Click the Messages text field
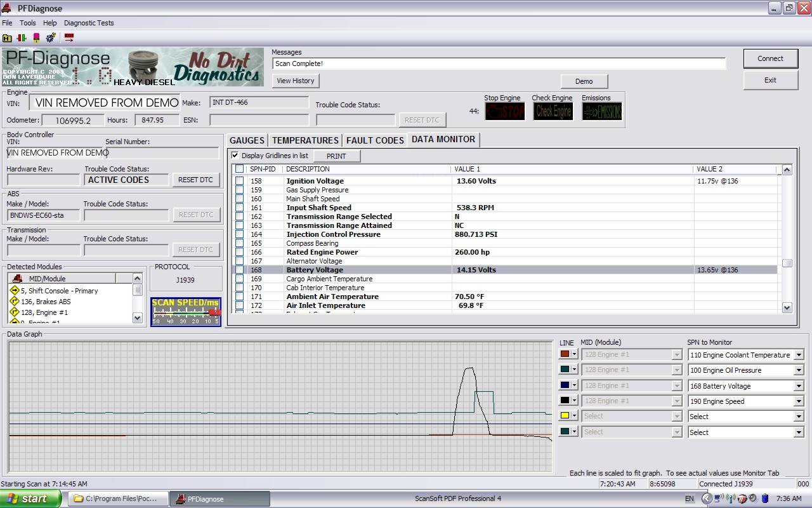 point(499,63)
